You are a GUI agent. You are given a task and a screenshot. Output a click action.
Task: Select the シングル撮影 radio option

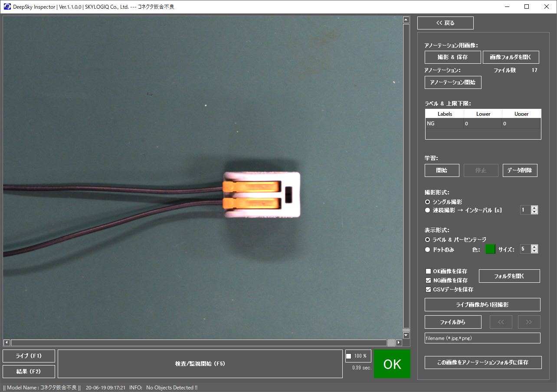click(x=443, y=202)
